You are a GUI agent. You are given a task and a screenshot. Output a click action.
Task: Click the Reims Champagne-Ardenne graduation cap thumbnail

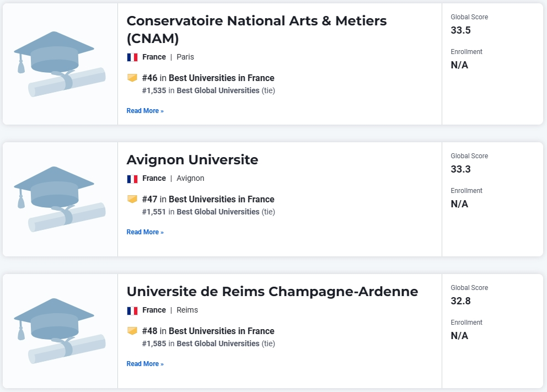coord(60,331)
